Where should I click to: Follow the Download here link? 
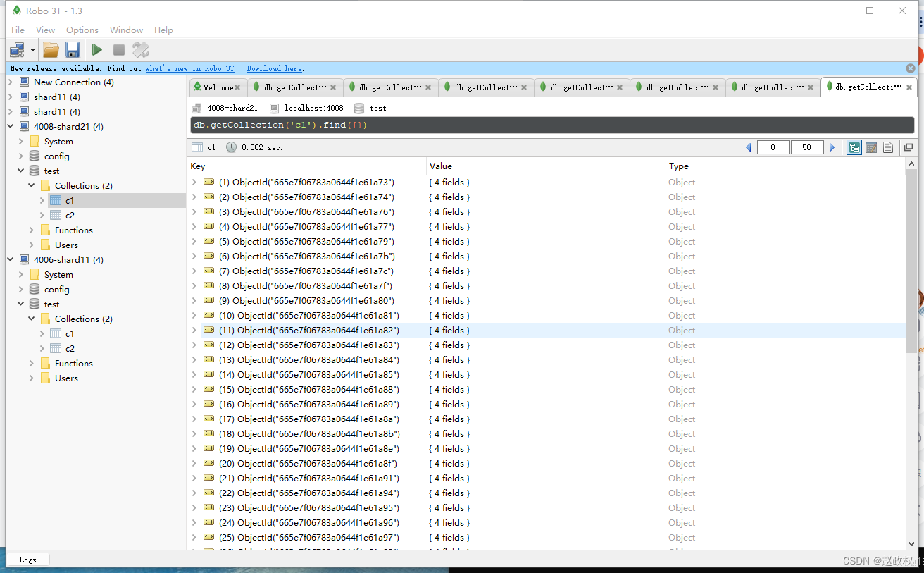[274, 68]
